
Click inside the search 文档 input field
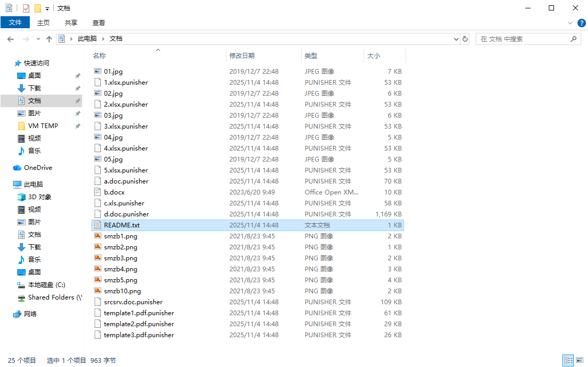(x=523, y=39)
